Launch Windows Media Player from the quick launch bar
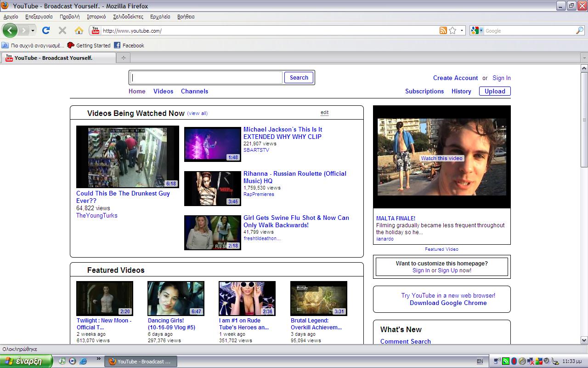The image size is (588, 368). [x=73, y=361]
